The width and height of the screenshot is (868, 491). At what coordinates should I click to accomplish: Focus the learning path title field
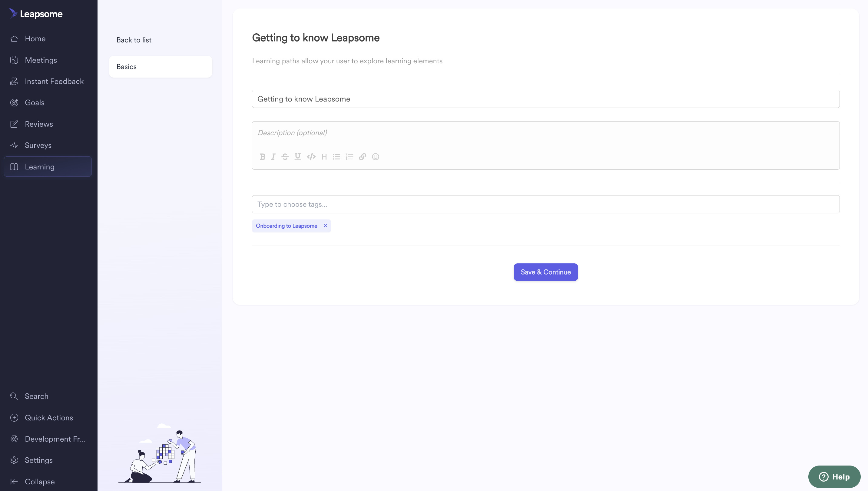(545, 99)
